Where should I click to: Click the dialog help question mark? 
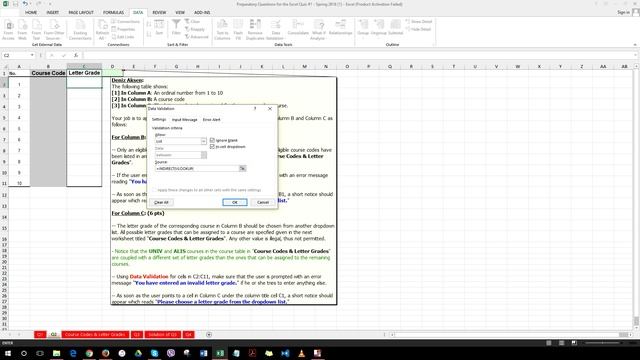click(x=255, y=109)
